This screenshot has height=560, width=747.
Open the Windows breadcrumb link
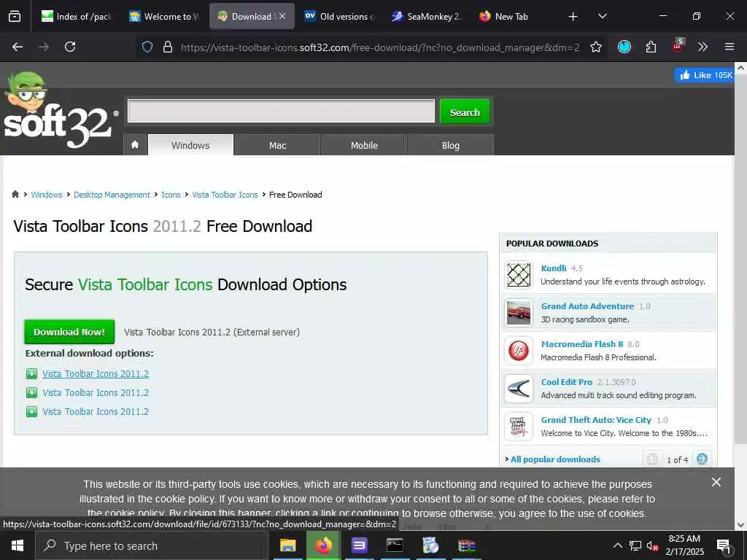pyautogui.click(x=47, y=195)
